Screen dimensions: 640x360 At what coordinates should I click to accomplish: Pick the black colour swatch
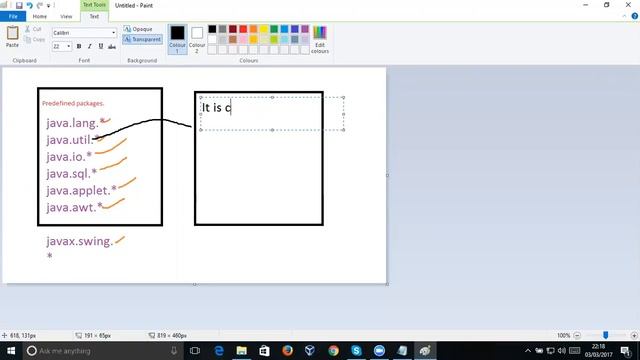(x=212, y=29)
